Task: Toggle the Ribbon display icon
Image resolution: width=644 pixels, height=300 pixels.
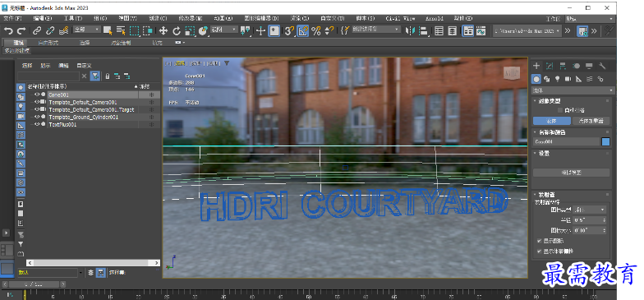Action: pos(468,30)
